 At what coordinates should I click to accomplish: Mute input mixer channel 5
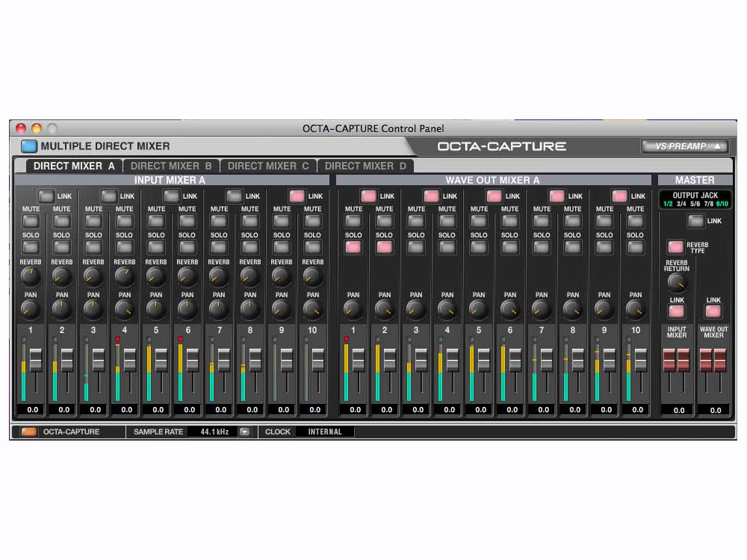point(156,221)
